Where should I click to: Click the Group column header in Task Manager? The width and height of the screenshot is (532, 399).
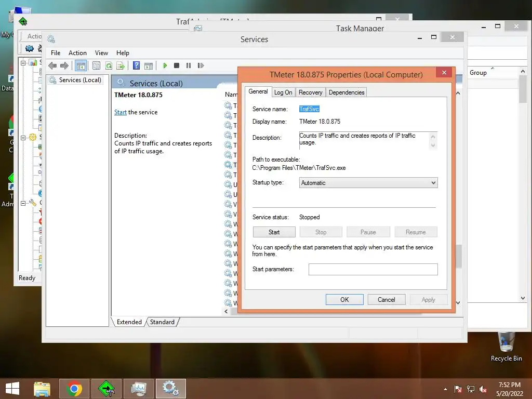(478, 73)
